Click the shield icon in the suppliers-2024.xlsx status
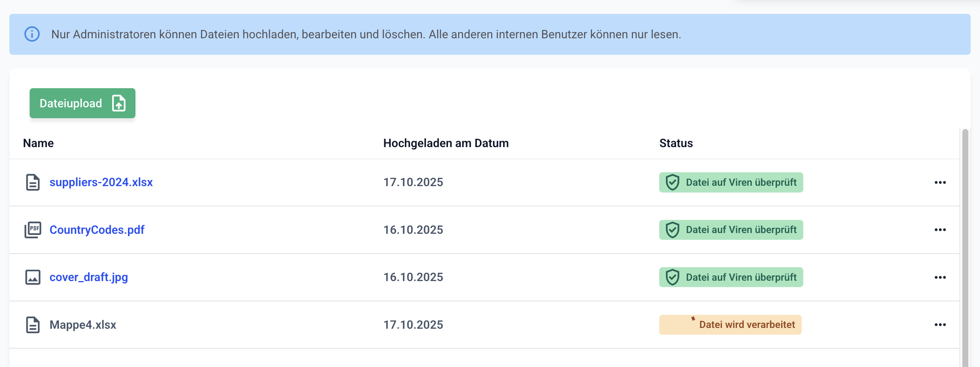The width and height of the screenshot is (980, 367). (672, 182)
